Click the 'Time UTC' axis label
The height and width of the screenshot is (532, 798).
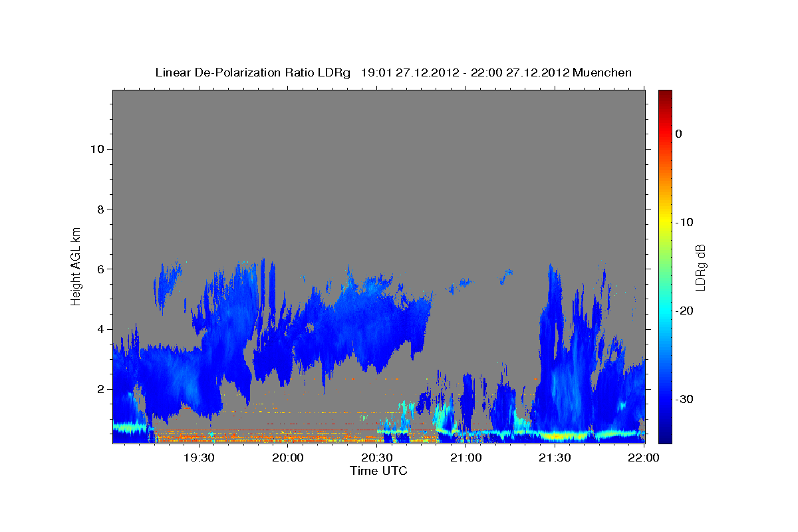pyautogui.click(x=378, y=471)
